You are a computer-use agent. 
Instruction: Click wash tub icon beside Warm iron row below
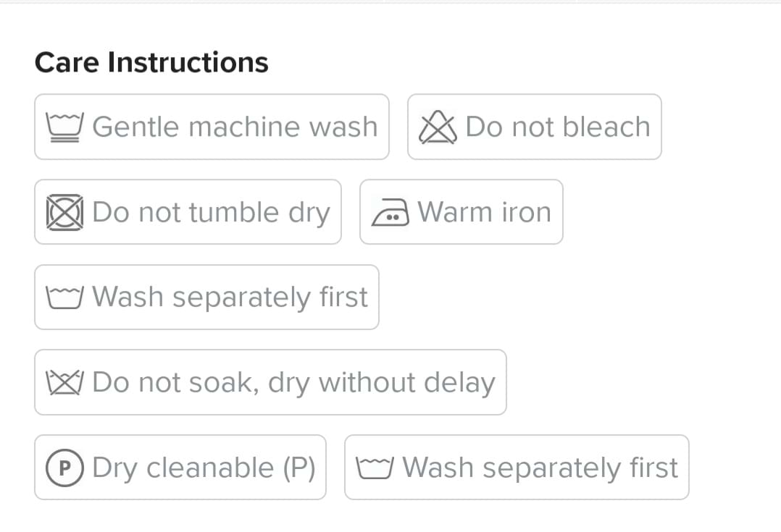click(65, 297)
